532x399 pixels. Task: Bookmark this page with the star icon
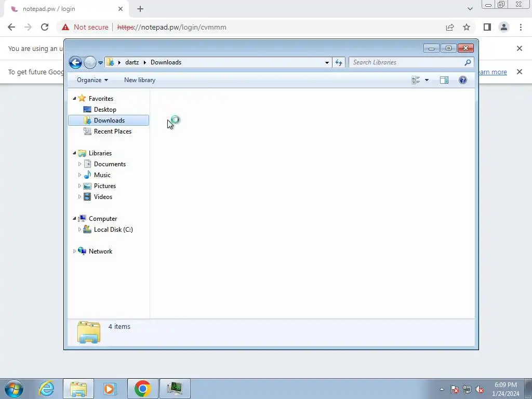pos(467,27)
